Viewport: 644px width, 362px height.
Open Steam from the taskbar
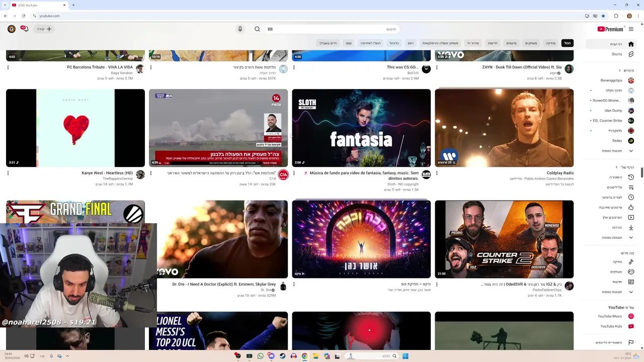click(x=282, y=356)
